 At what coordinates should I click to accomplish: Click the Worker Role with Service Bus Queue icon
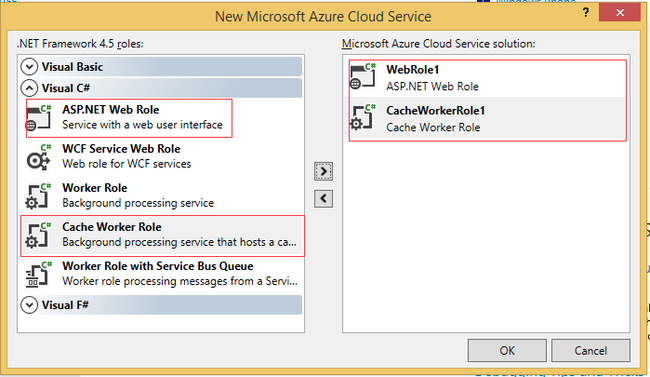click(x=39, y=274)
